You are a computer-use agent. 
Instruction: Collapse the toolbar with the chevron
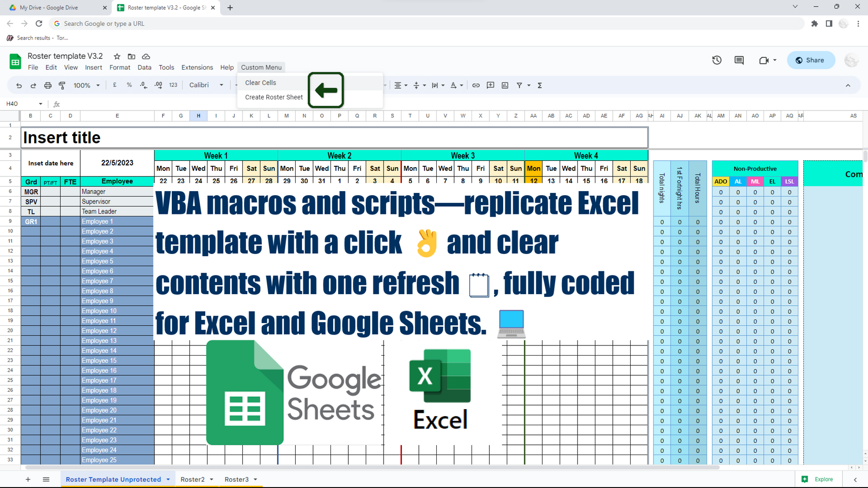pos(848,85)
